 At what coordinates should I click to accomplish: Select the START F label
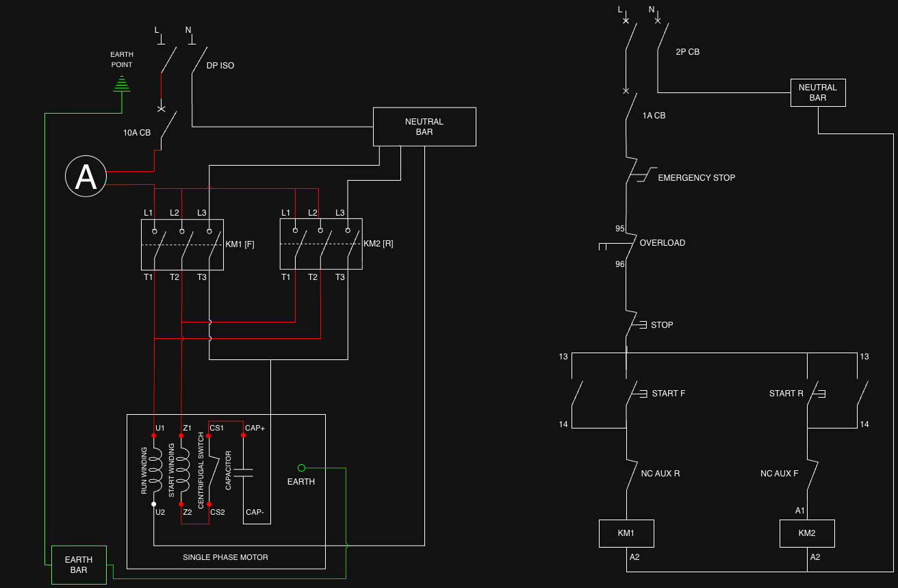tap(669, 394)
